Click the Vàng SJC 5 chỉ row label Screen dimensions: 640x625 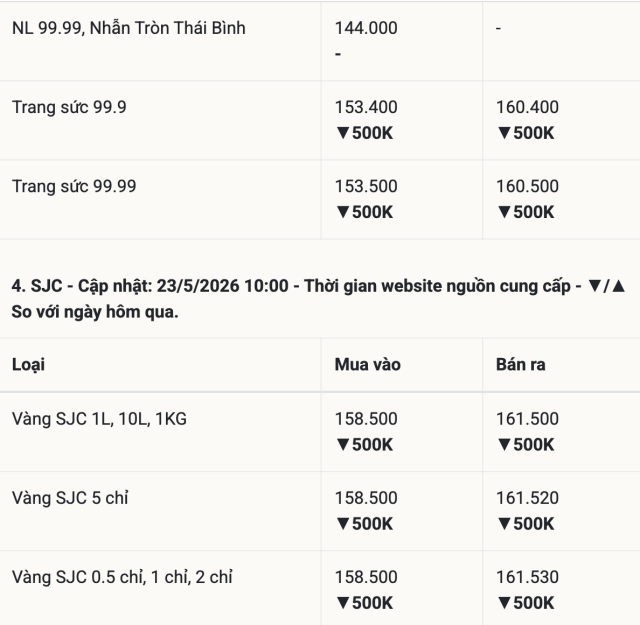pos(70,498)
